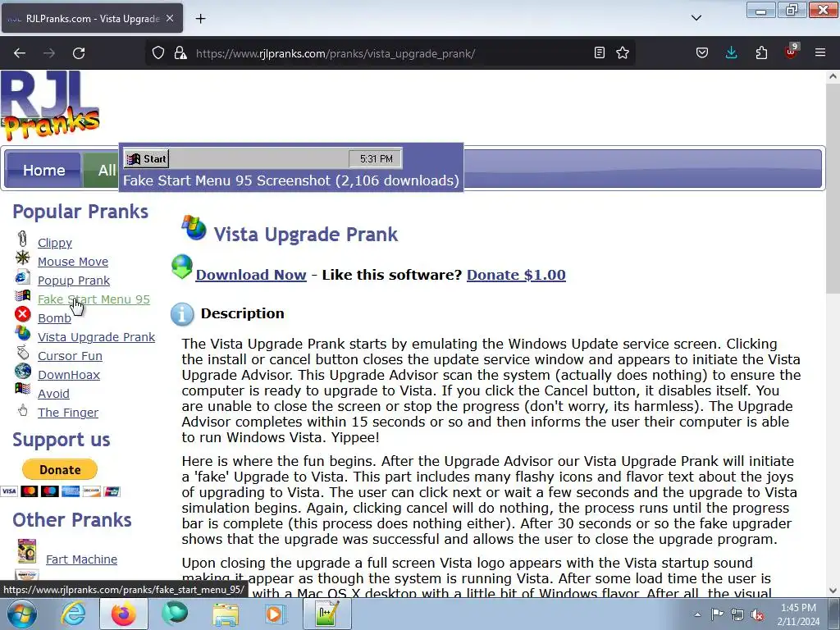840x630 pixels.
Task: Open the Cursor Fun link
Action: [70, 356]
